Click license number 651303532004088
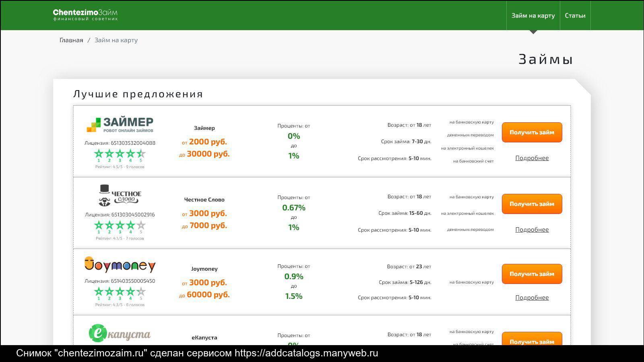Viewport: 644px width, 362px height. 133,143
